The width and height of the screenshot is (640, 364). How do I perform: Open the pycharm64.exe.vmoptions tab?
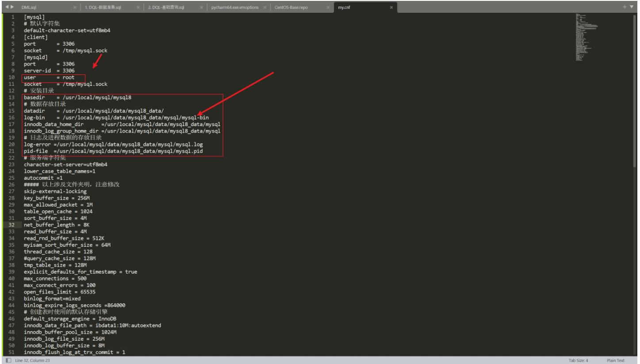pos(235,8)
